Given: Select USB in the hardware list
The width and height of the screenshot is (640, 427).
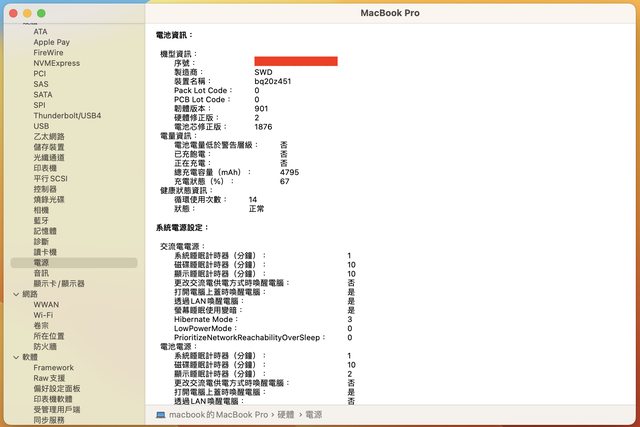Looking at the screenshot, I should click(x=41, y=126).
